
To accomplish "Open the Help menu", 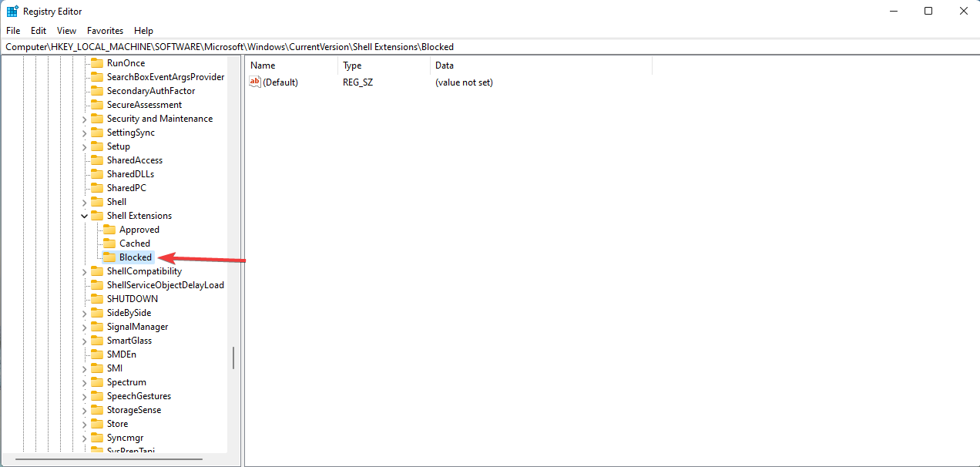I will point(143,31).
